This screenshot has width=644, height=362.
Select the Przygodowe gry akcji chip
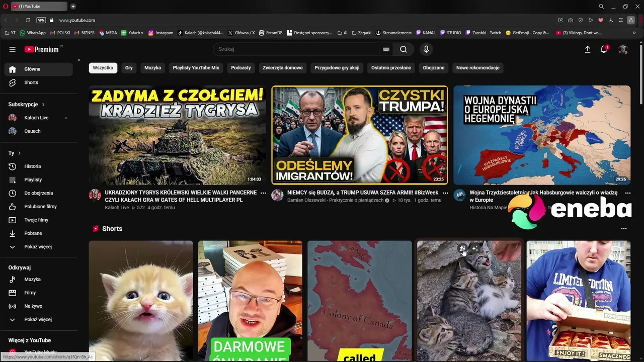click(337, 68)
